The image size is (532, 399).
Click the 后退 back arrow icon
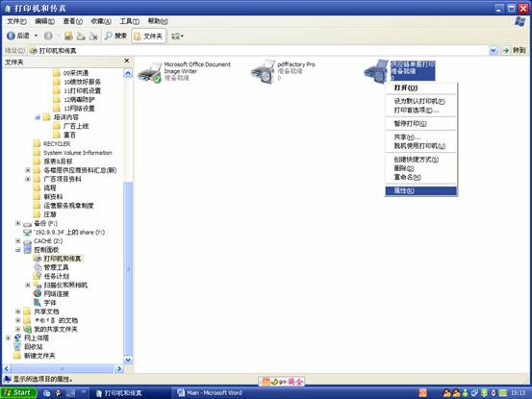11,36
